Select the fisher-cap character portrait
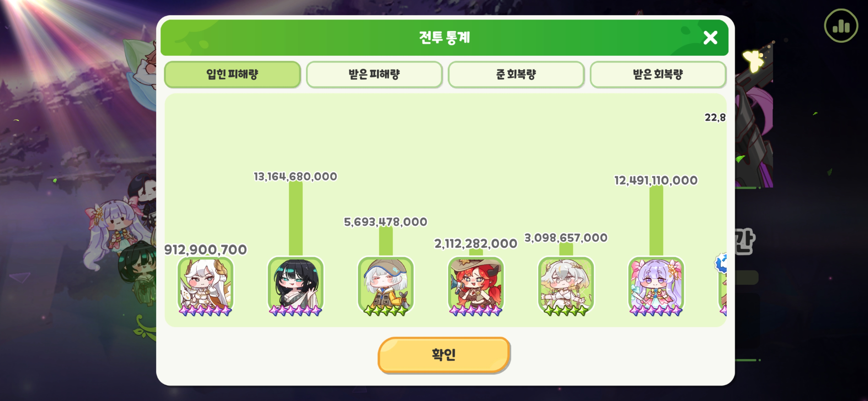Screen dimensions: 868x401 pyautogui.click(x=386, y=286)
